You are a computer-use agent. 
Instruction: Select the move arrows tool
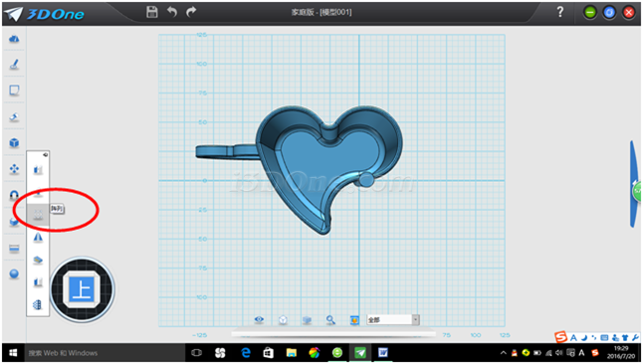(14, 168)
